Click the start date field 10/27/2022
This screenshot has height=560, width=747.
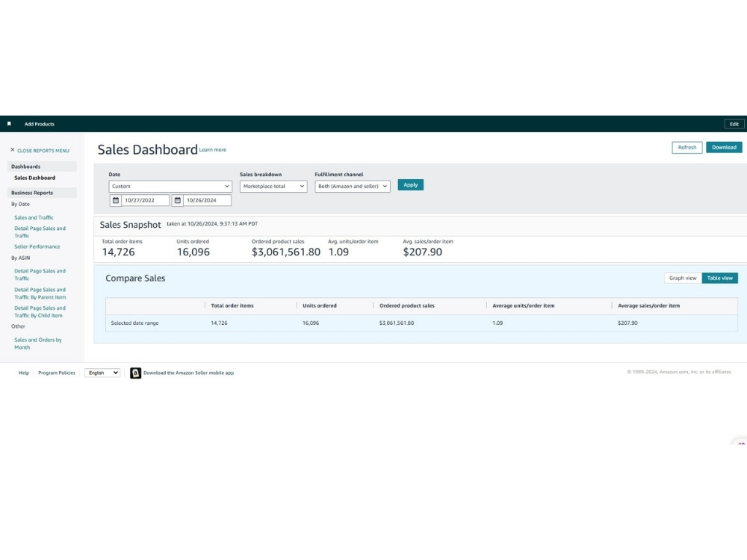(146, 200)
